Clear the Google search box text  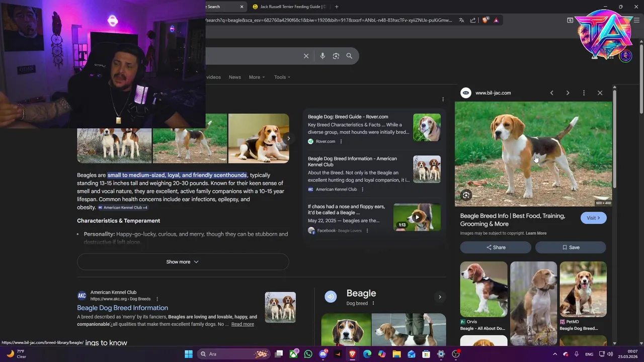pos(306,56)
